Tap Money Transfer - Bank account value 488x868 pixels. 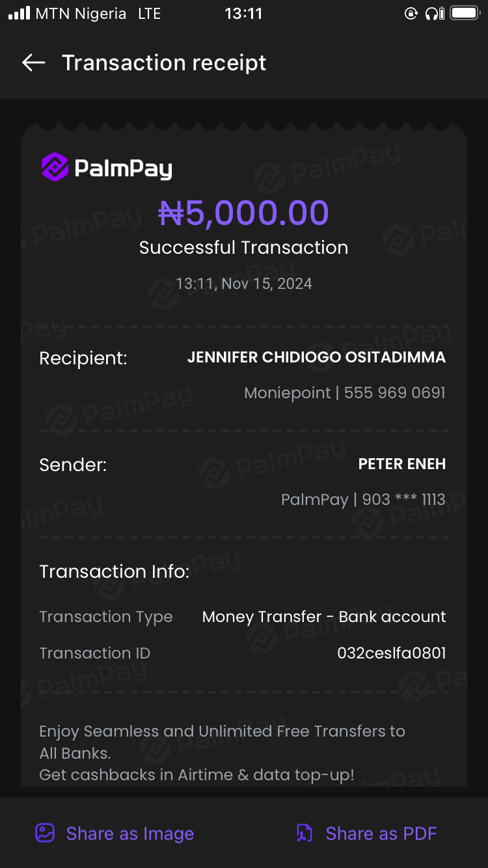(324, 617)
